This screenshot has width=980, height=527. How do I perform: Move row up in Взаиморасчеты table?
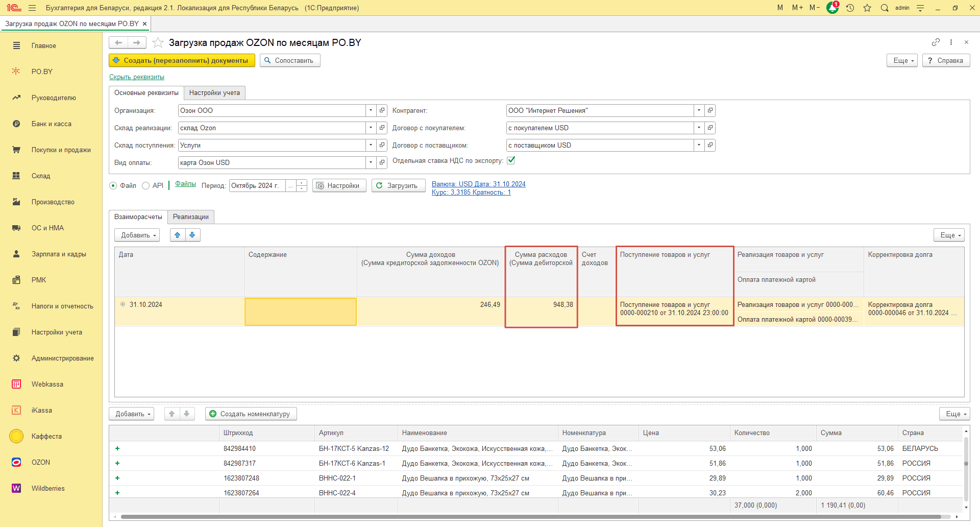[177, 235]
